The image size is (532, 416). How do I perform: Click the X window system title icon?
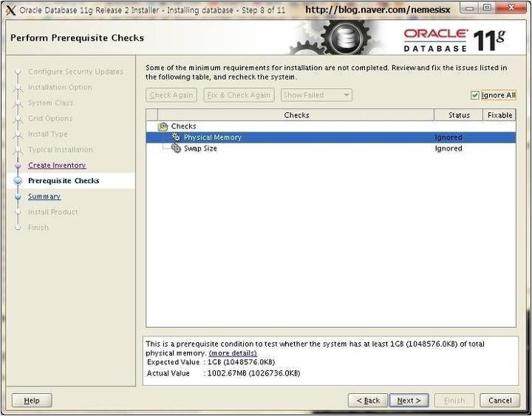point(11,10)
